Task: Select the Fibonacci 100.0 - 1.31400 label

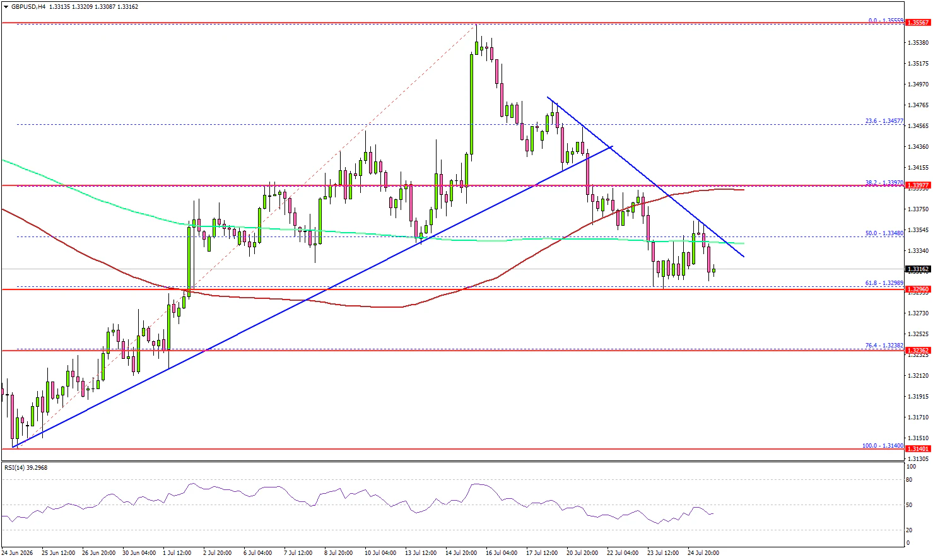Action: click(x=883, y=445)
